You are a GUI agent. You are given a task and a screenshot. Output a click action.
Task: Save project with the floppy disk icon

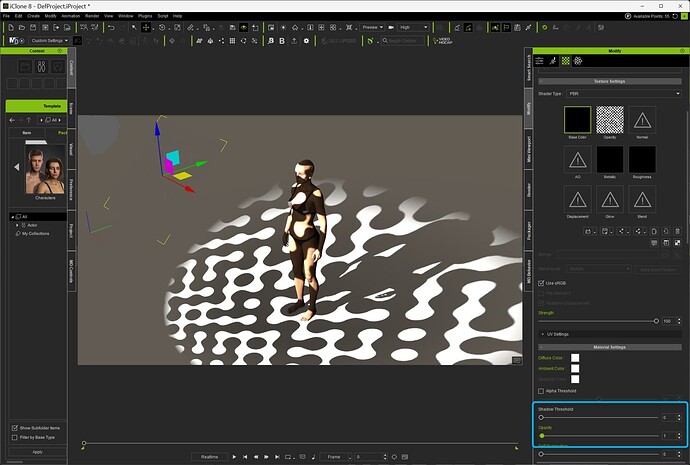33,27
